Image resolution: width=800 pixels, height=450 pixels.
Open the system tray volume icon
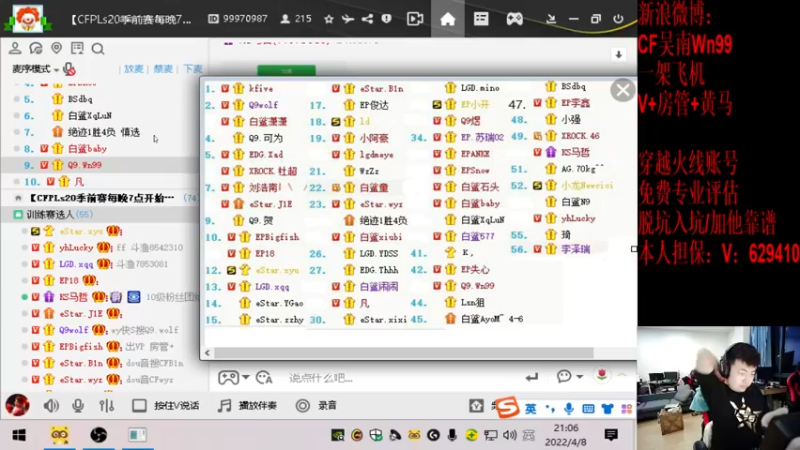coord(509,435)
